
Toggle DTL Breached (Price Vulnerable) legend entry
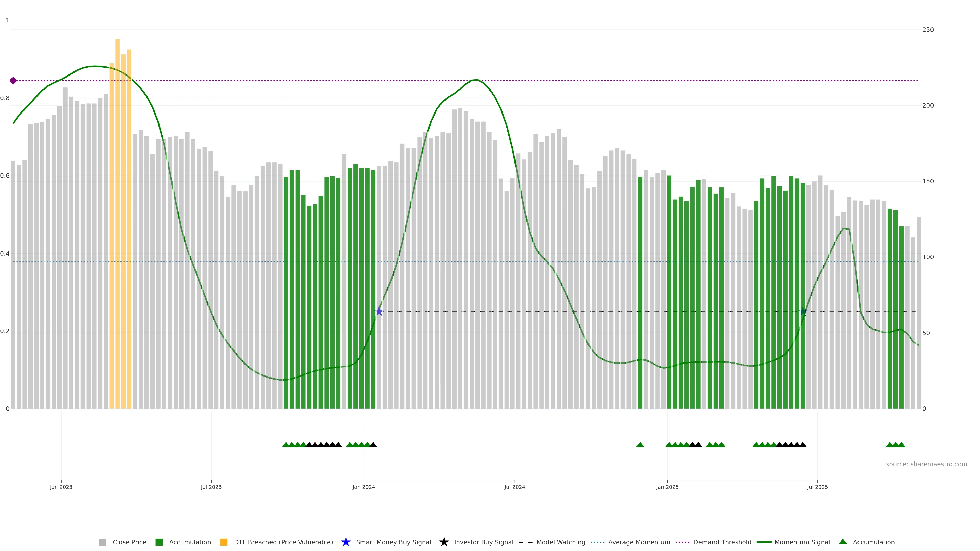pyautogui.click(x=283, y=542)
